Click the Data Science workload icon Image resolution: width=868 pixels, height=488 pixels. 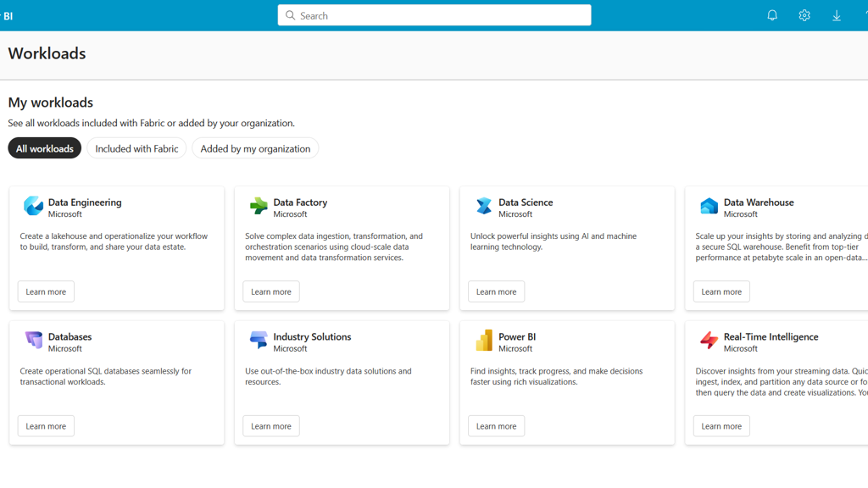(x=484, y=206)
